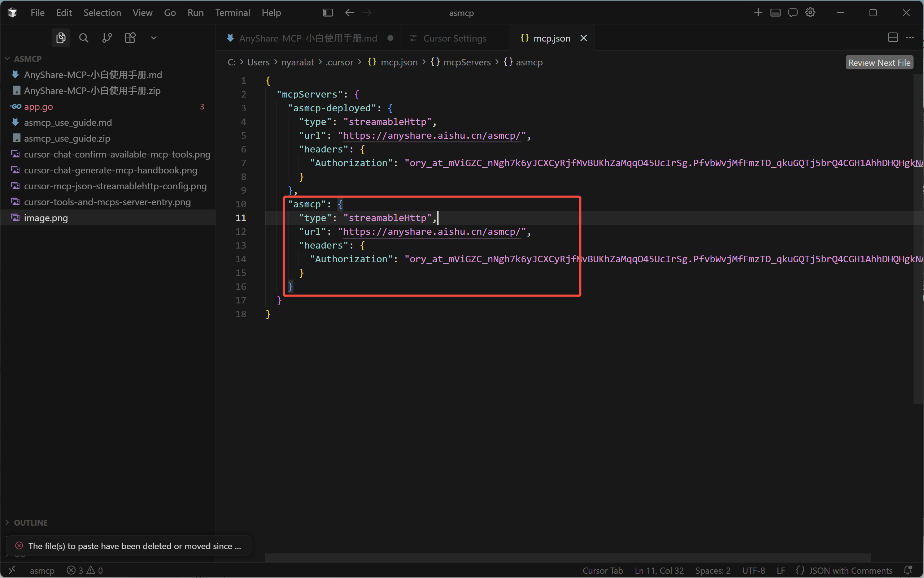Click .cursor breadcrumb segment
This screenshot has height=578, width=924.
339,62
